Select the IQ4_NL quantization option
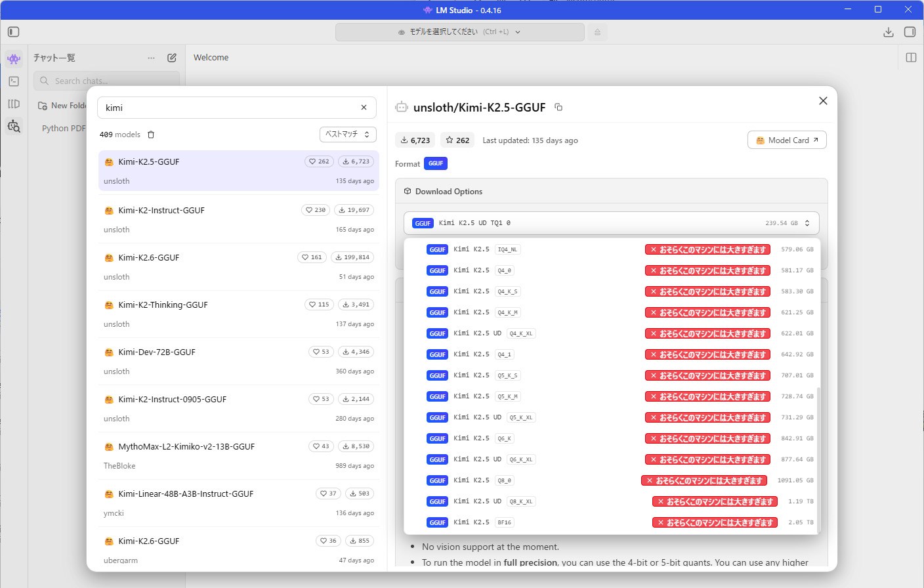Screen dimensions: 924x588 pos(611,249)
